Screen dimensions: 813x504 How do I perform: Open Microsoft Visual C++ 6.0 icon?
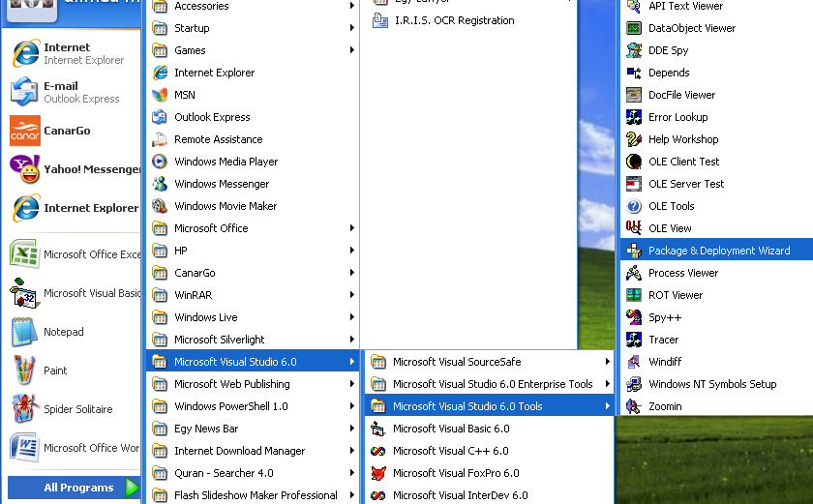(x=378, y=451)
